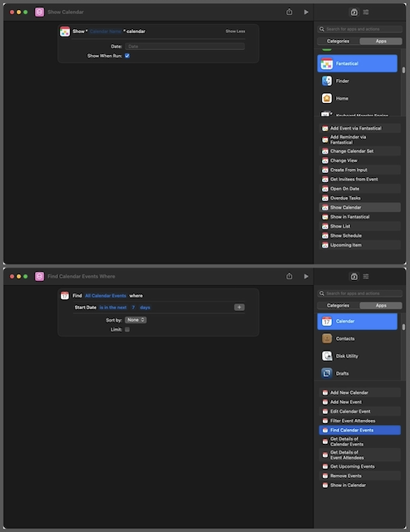Select the Home app icon

[x=327, y=98]
